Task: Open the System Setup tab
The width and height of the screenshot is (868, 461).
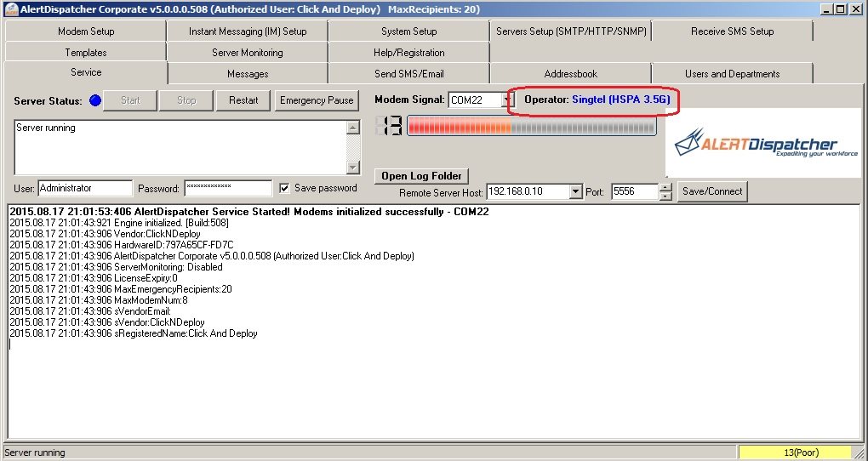Action: [409, 31]
